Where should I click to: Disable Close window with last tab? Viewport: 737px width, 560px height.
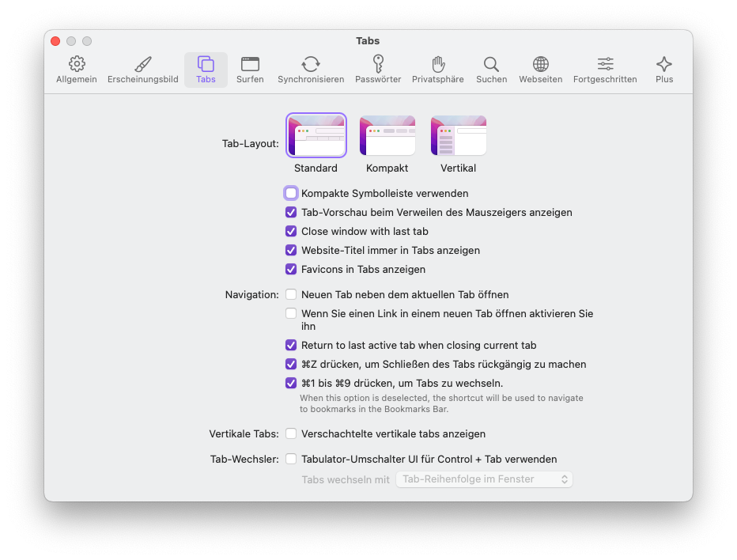tap(291, 231)
